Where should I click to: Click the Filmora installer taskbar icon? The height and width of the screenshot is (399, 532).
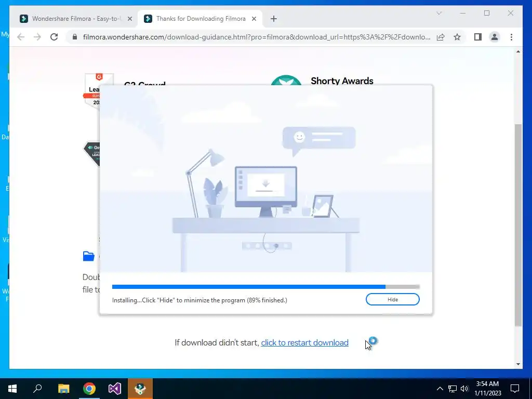click(x=140, y=389)
